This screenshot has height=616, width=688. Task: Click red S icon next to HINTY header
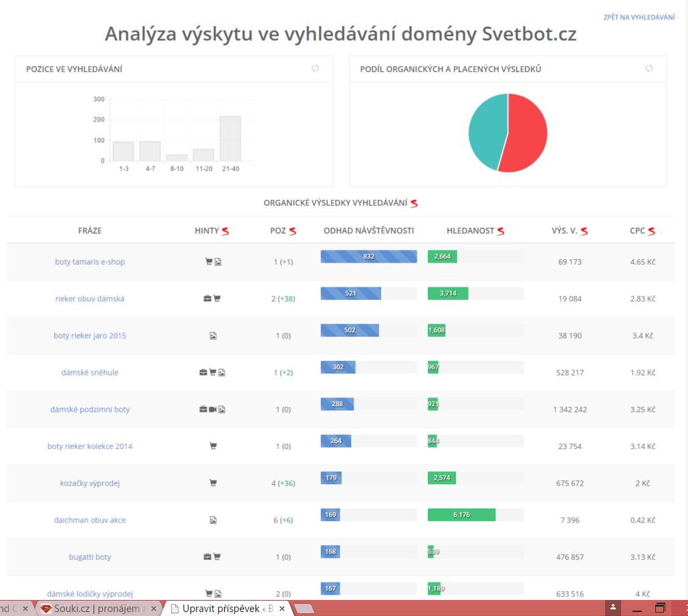(x=225, y=231)
